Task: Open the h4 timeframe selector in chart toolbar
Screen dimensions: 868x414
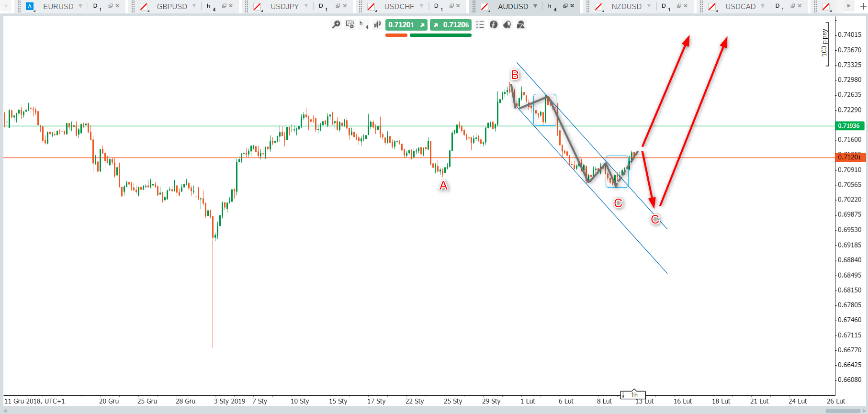Action: point(363,24)
